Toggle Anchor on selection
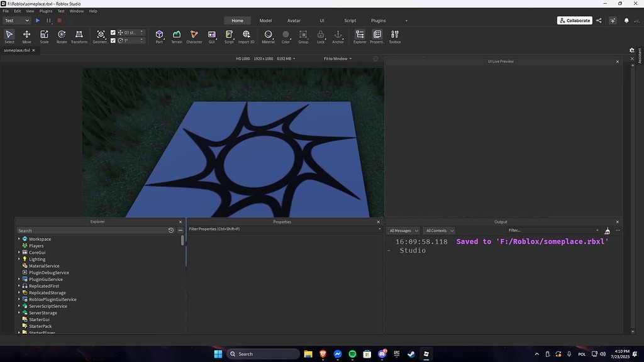644x362 pixels. (338, 36)
